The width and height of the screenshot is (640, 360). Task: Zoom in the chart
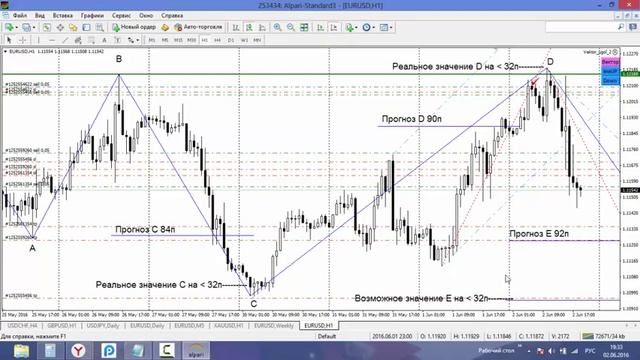278,27
